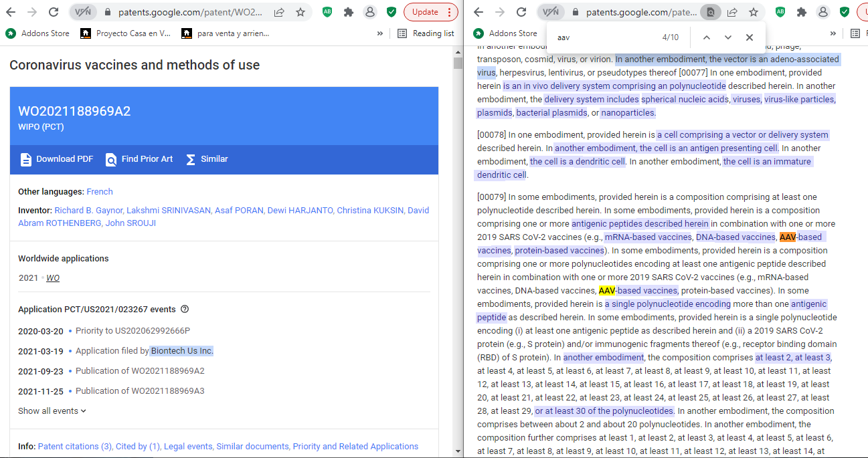This screenshot has height=458, width=868.
Task: Jump to next find match
Action: pos(728,37)
